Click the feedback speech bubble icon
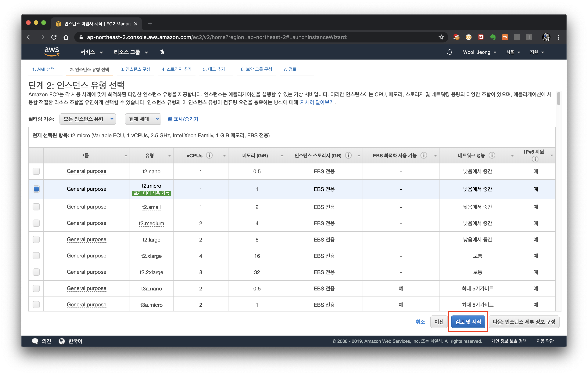This screenshot has height=375, width=588. pos(35,341)
